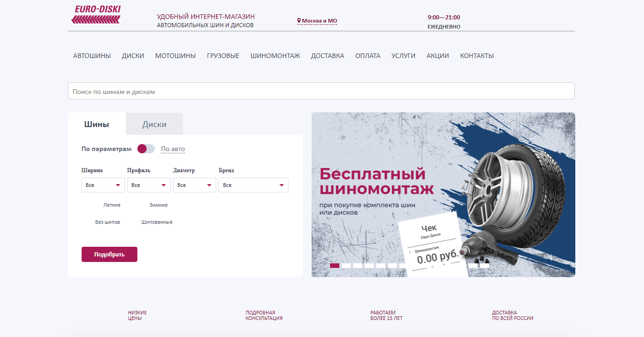The height and width of the screenshot is (337, 644).
Task: Click the Подобрать button
Action: point(109,254)
